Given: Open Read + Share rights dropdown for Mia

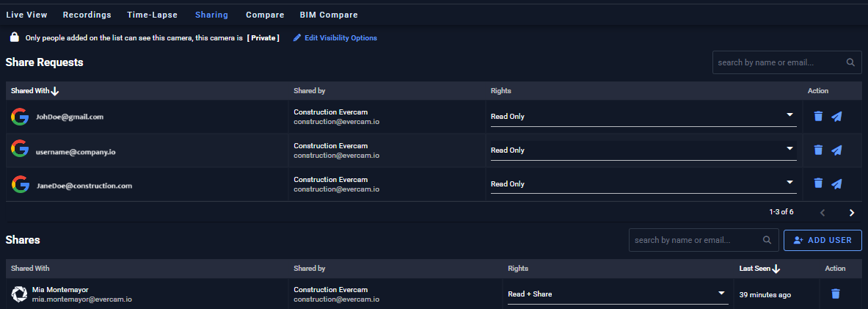Looking at the screenshot, I should pyautogui.click(x=618, y=294).
